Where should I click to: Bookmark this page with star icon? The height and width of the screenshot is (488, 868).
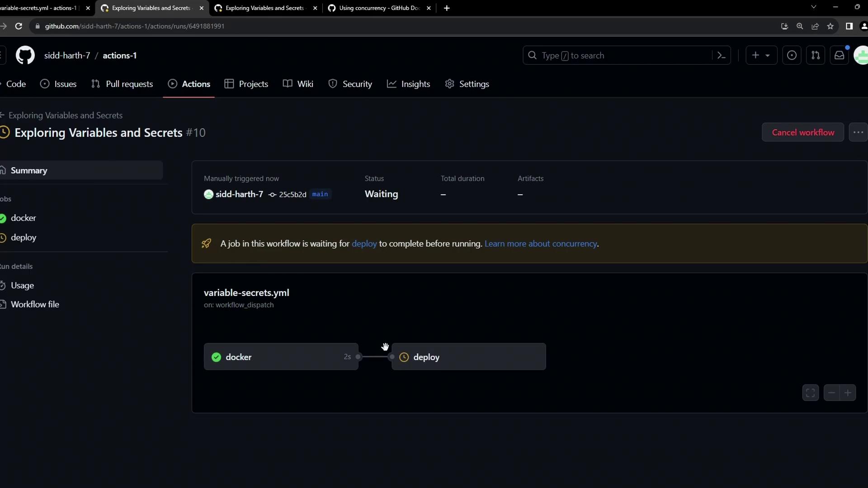click(830, 26)
